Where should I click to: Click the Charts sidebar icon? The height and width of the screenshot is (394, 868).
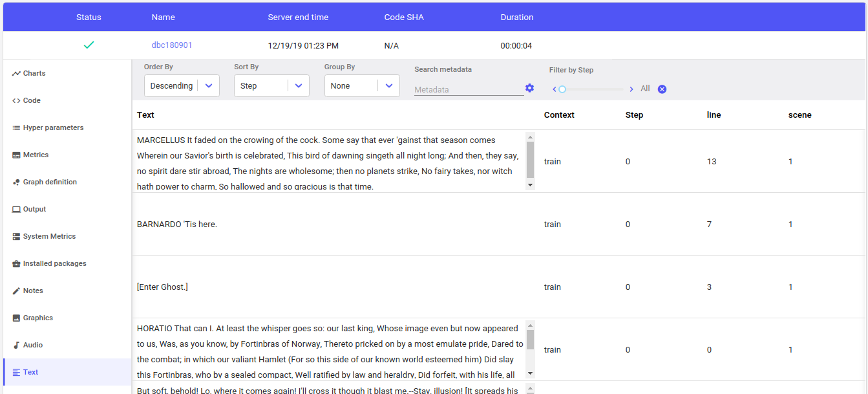(16, 73)
